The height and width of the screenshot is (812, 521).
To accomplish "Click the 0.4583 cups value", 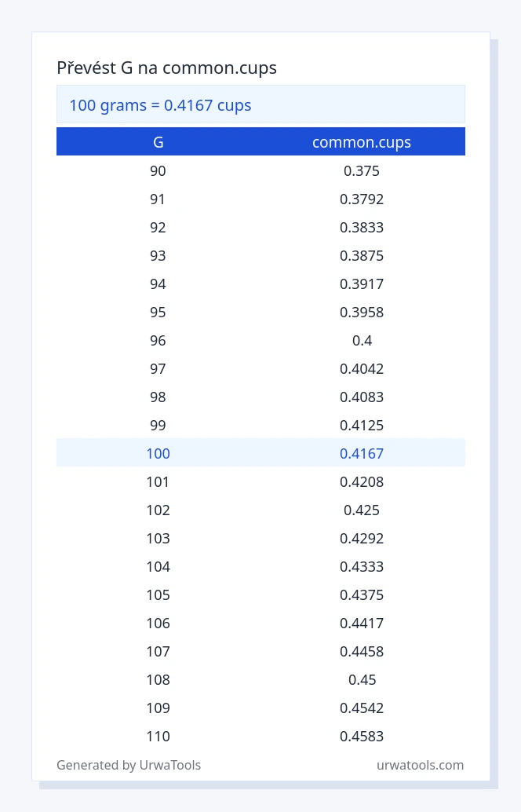I will pos(362,736).
